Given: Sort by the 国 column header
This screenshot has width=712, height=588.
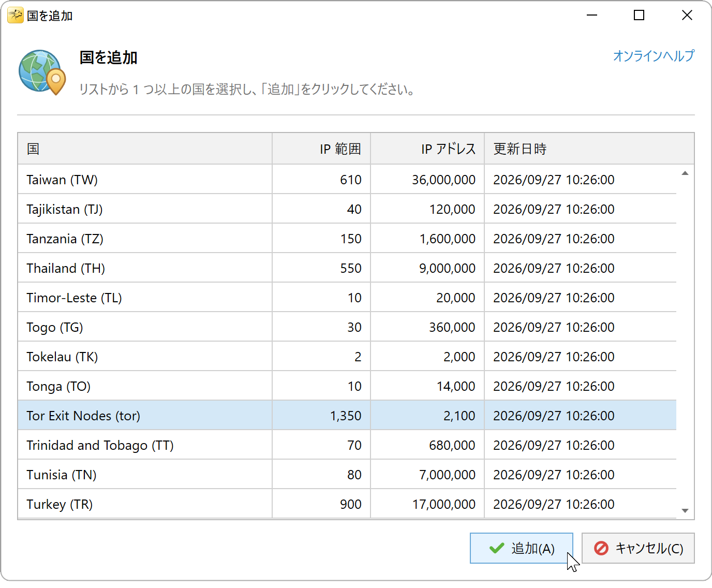Looking at the screenshot, I should pyautogui.click(x=145, y=149).
